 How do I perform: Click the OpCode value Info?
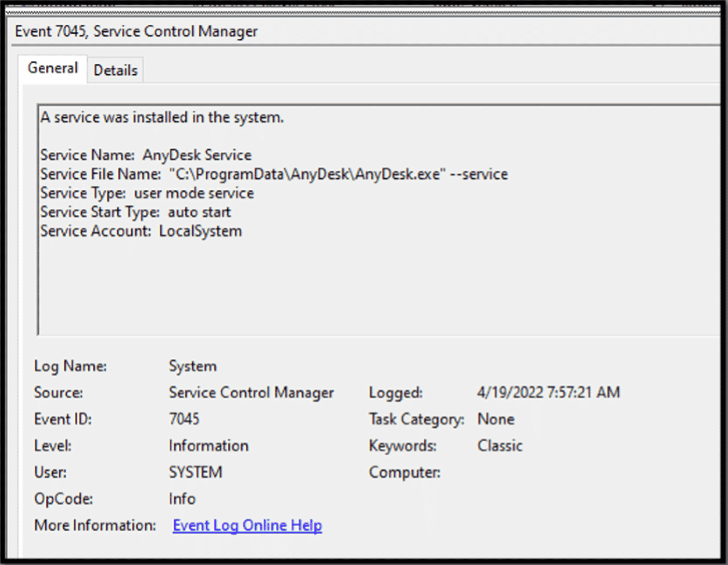click(182, 499)
